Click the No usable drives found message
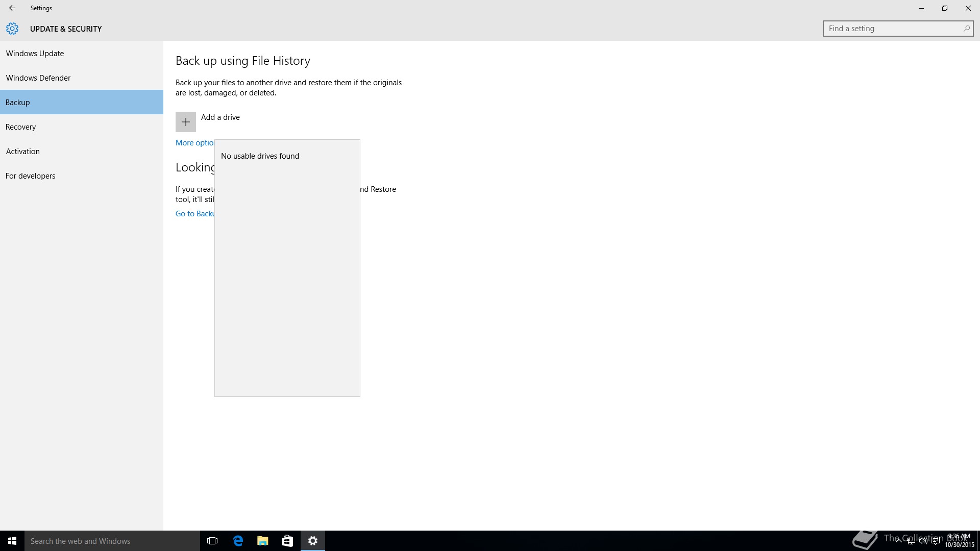This screenshot has width=980, height=551. point(260,156)
